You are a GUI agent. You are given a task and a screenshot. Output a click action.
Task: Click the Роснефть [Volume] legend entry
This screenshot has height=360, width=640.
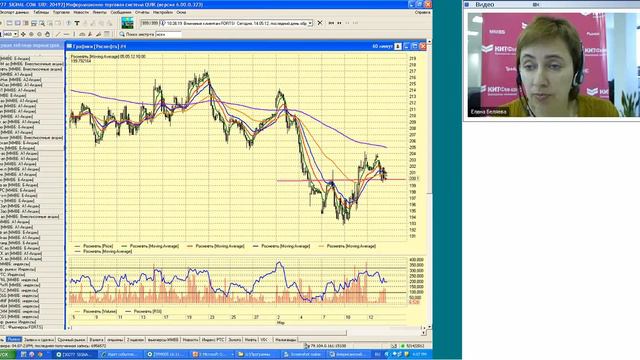click(x=96, y=311)
